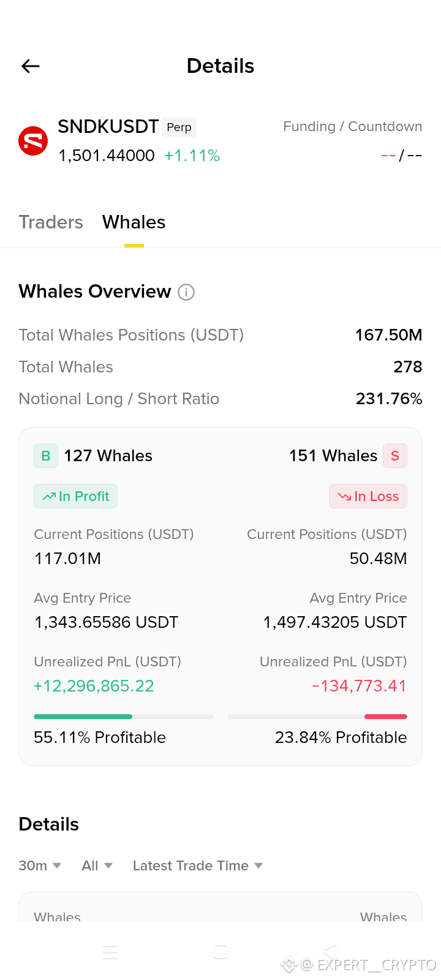441x980 pixels.
Task: Expand the All filter dropdown
Action: coord(97,865)
